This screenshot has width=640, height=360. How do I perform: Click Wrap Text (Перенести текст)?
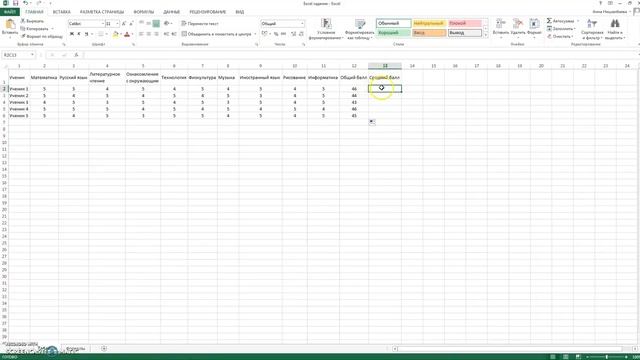(x=200, y=24)
